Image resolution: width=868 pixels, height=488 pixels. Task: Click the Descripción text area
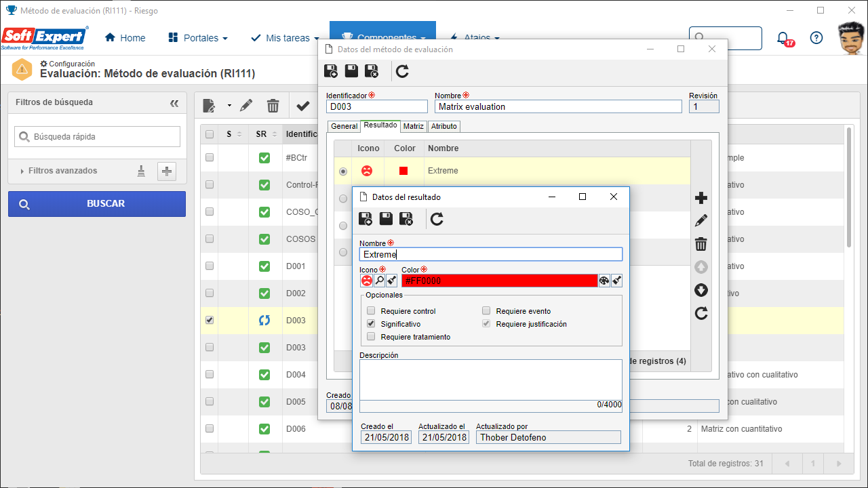click(490, 380)
